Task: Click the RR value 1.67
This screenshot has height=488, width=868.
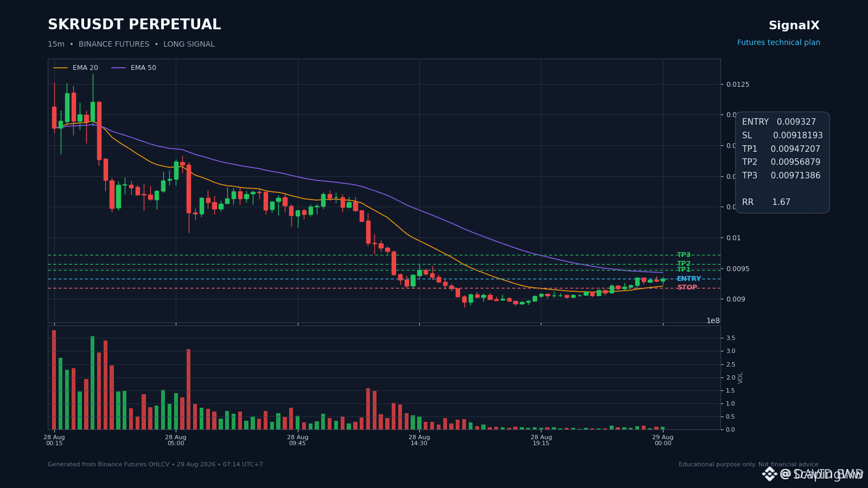Action: [x=781, y=202]
